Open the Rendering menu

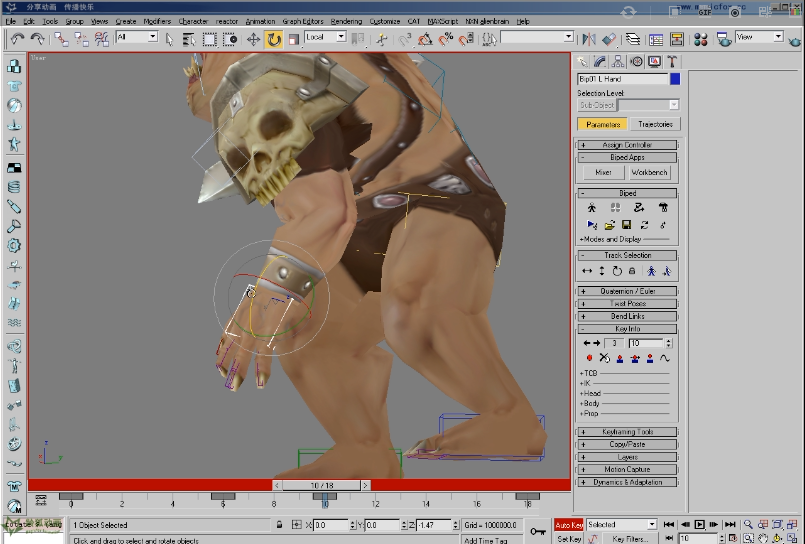(x=346, y=21)
